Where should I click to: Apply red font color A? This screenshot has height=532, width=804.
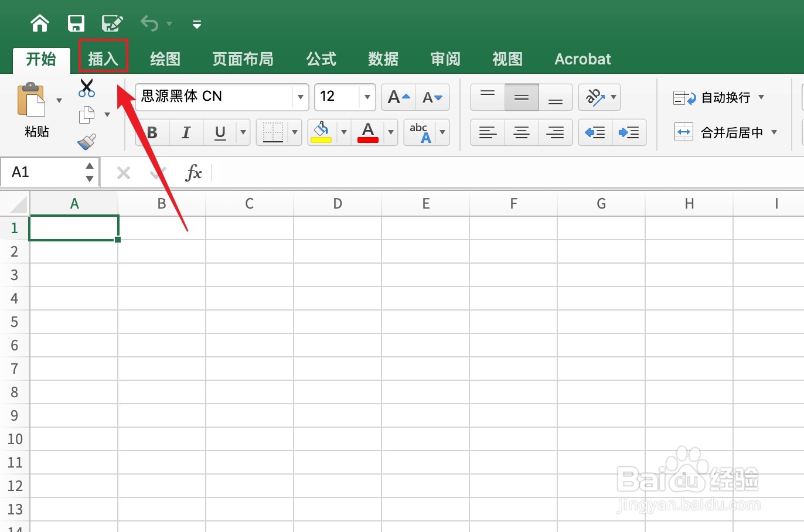368,132
